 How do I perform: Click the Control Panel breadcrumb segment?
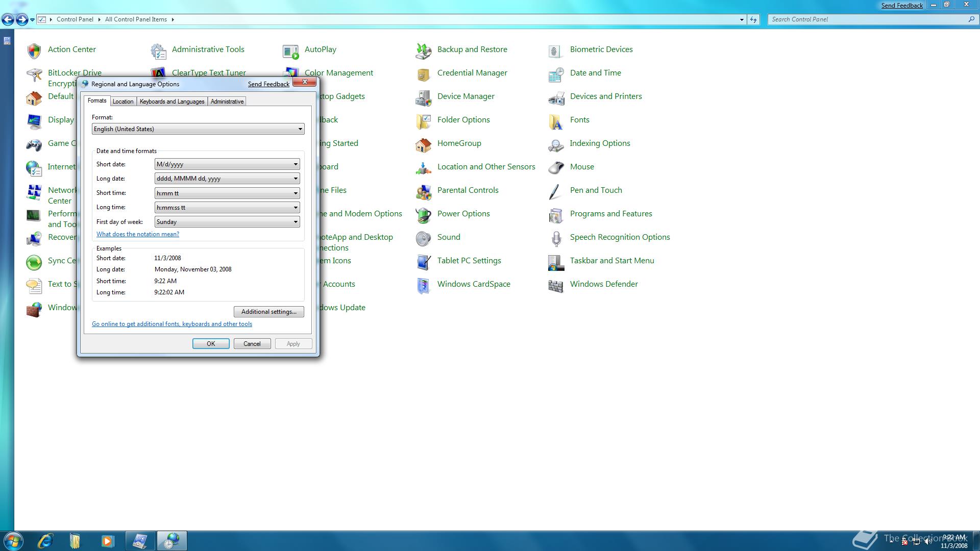pyautogui.click(x=75, y=19)
